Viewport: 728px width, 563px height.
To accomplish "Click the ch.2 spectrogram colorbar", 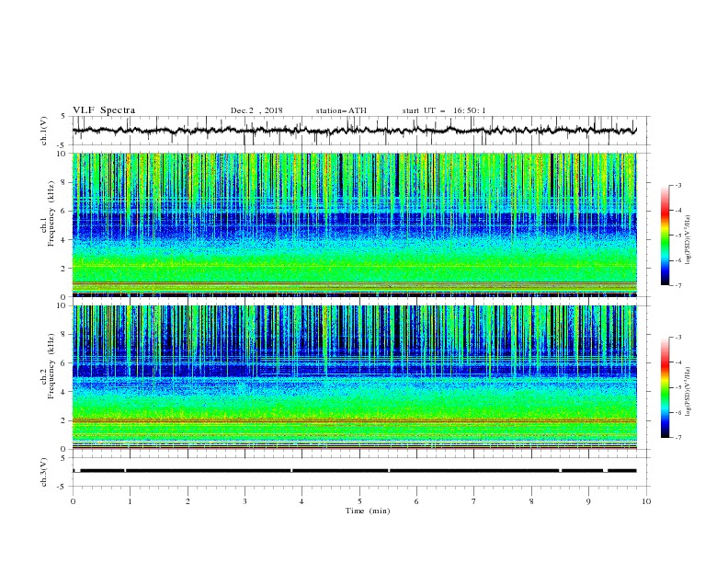I will tap(665, 387).
